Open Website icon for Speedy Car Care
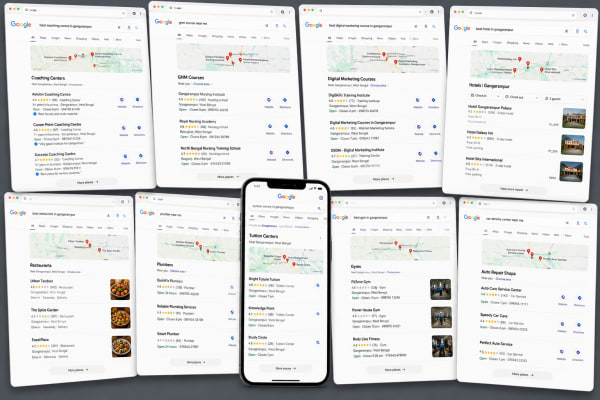The width and height of the screenshot is (600, 400). click(x=562, y=324)
